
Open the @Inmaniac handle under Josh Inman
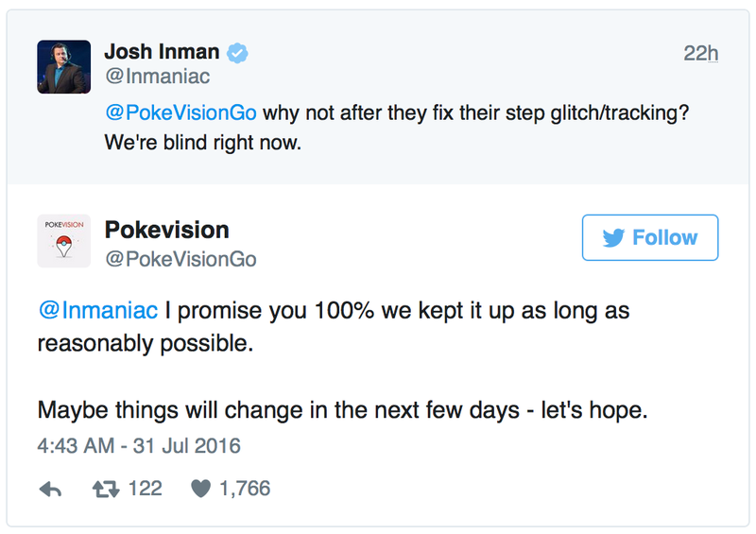[x=158, y=77]
